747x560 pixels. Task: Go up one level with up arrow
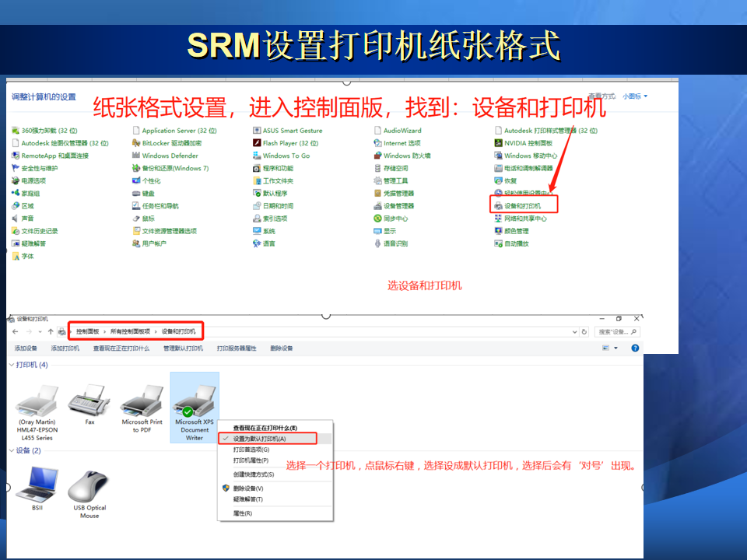(51, 332)
